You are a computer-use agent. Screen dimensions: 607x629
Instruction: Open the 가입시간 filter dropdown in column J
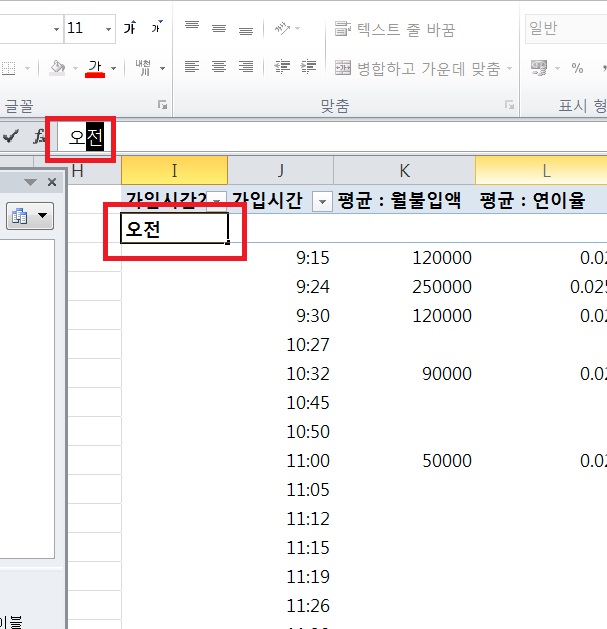pos(322,201)
